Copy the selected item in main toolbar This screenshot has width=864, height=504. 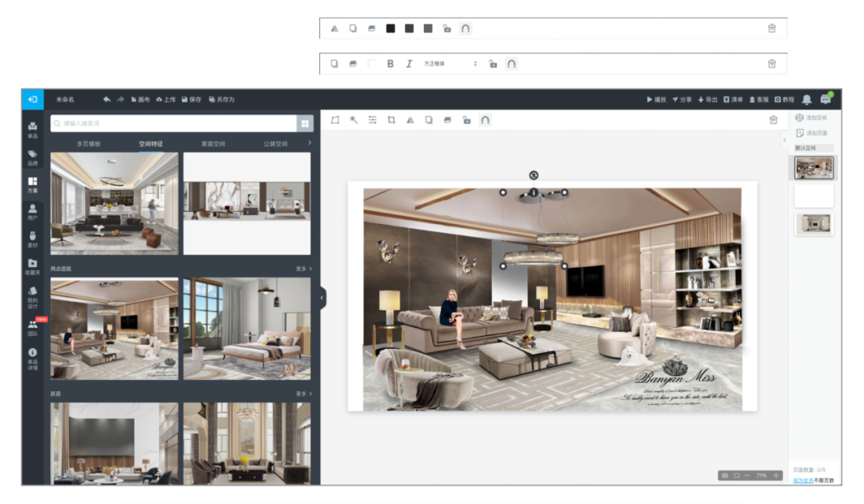click(x=429, y=120)
